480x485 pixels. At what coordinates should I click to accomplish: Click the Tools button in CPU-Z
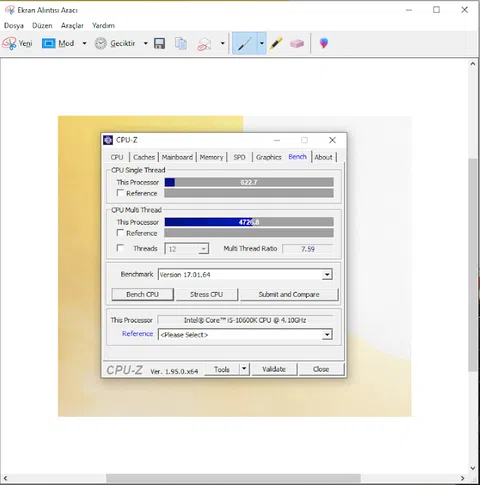[222, 369]
